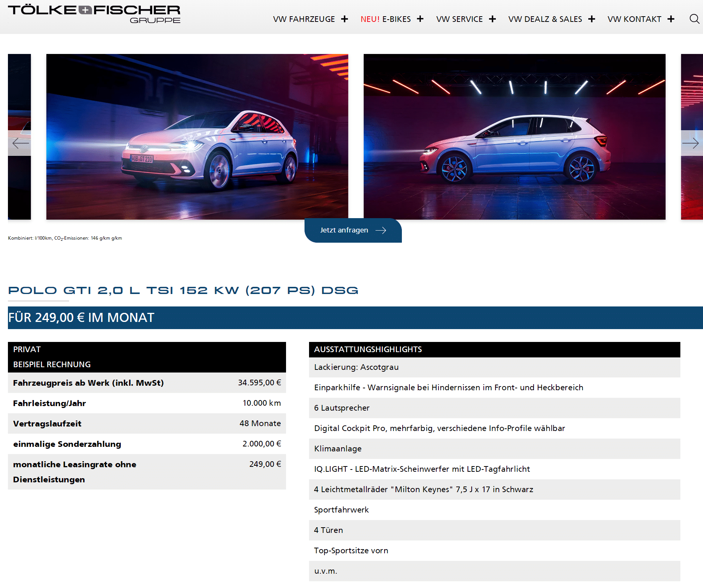Select the Digital Cockpit Pro row
703x588 pixels.
click(495, 428)
